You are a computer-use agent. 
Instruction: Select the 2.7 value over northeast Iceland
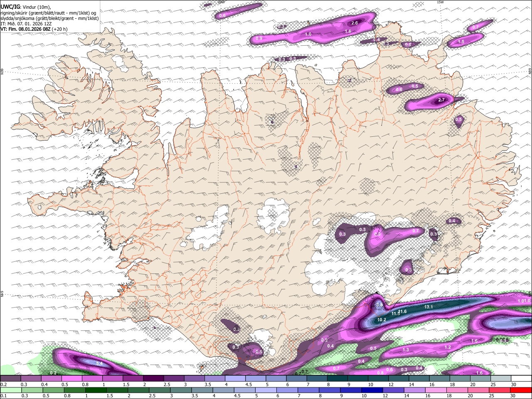(x=441, y=100)
